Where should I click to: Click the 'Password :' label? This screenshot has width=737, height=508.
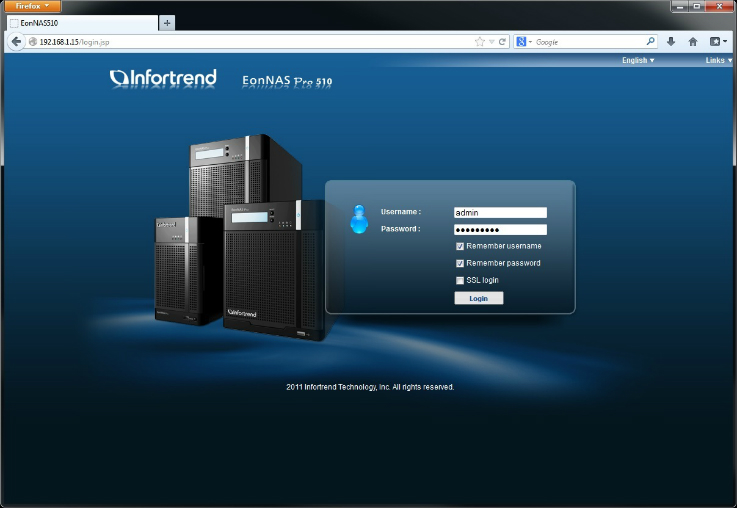tap(400, 229)
